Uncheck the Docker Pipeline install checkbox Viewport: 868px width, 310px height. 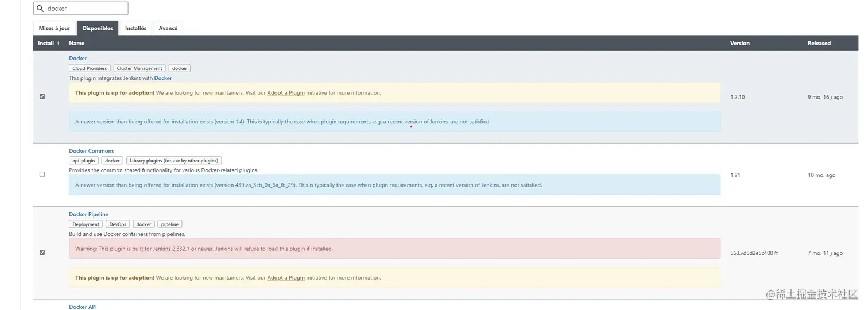point(42,253)
